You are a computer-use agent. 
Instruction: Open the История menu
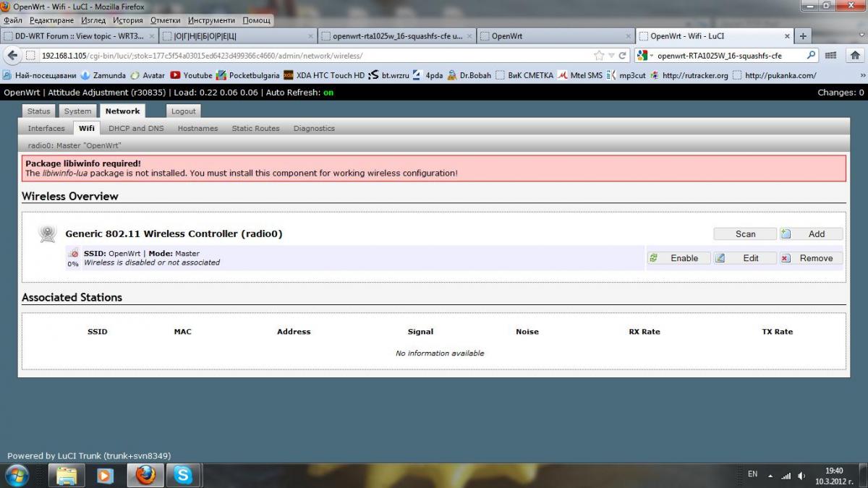[x=127, y=20]
